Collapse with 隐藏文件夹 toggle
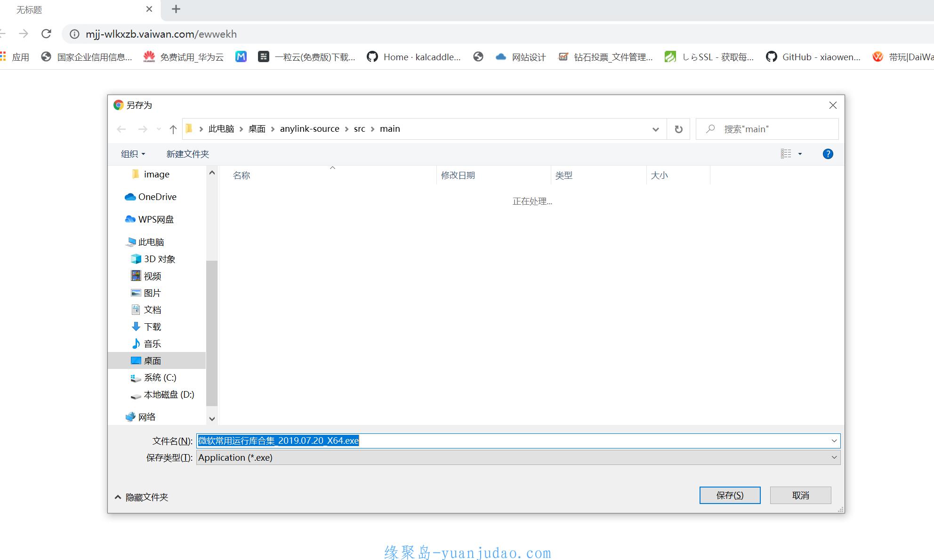The height and width of the screenshot is (560, 934). point(141,497)
